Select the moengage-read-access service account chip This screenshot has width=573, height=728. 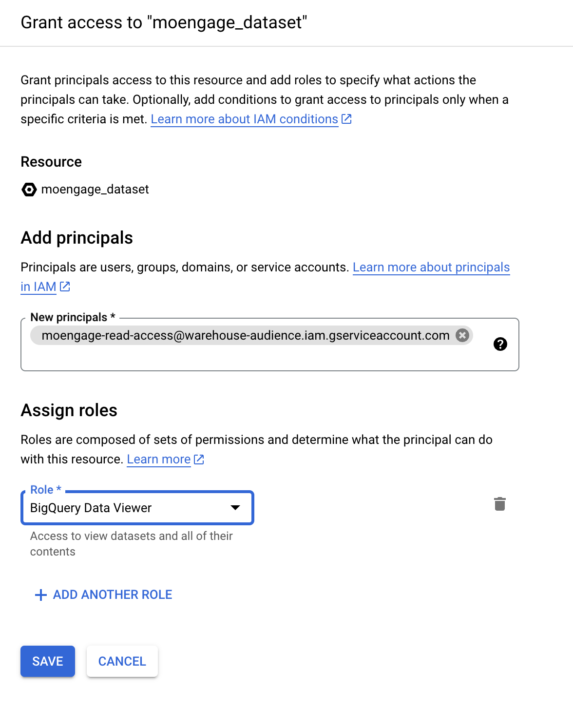point(246,335)
